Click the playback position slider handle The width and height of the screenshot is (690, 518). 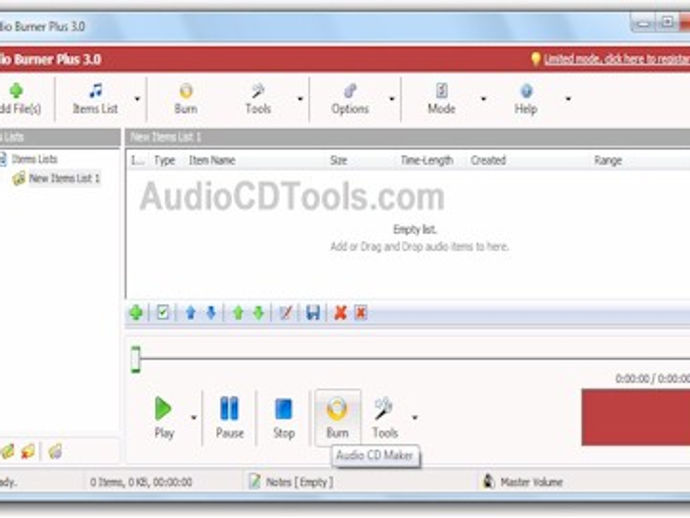pos(136,360)
